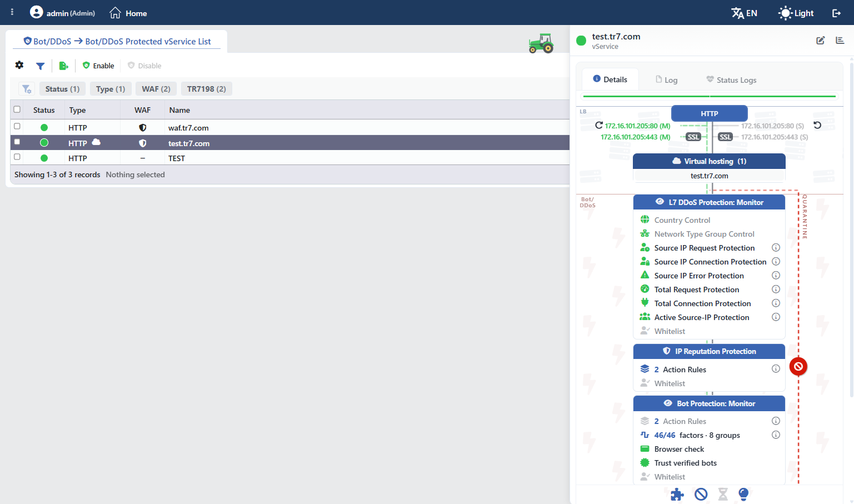Click the logout icon
The image size is (854, 504).
pyautogui.click(x=836, y=13)
